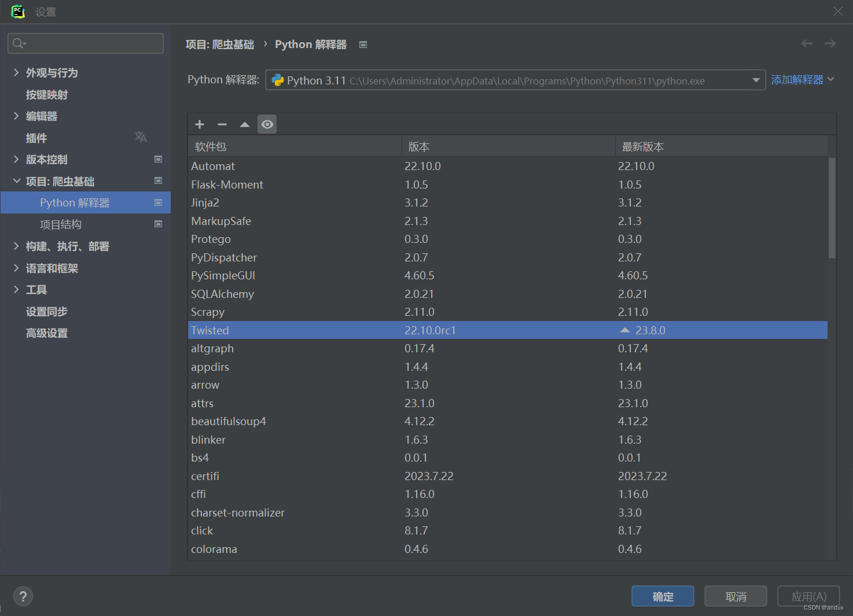This screenshot has width=853, height=616.
Task: Click the icon next to the Python 解释器 breadcrumb
Action: [363, 45]
